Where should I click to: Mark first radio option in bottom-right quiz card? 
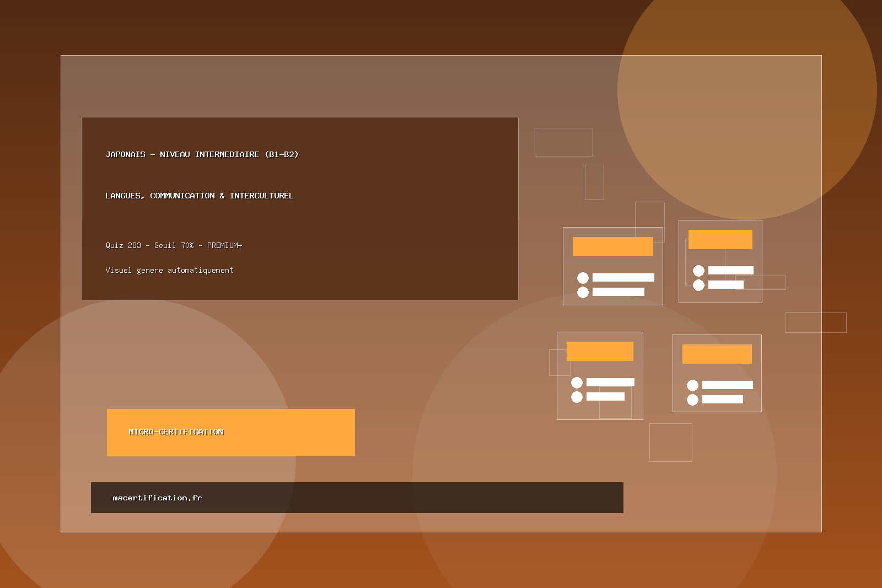[x=692, y=385]
